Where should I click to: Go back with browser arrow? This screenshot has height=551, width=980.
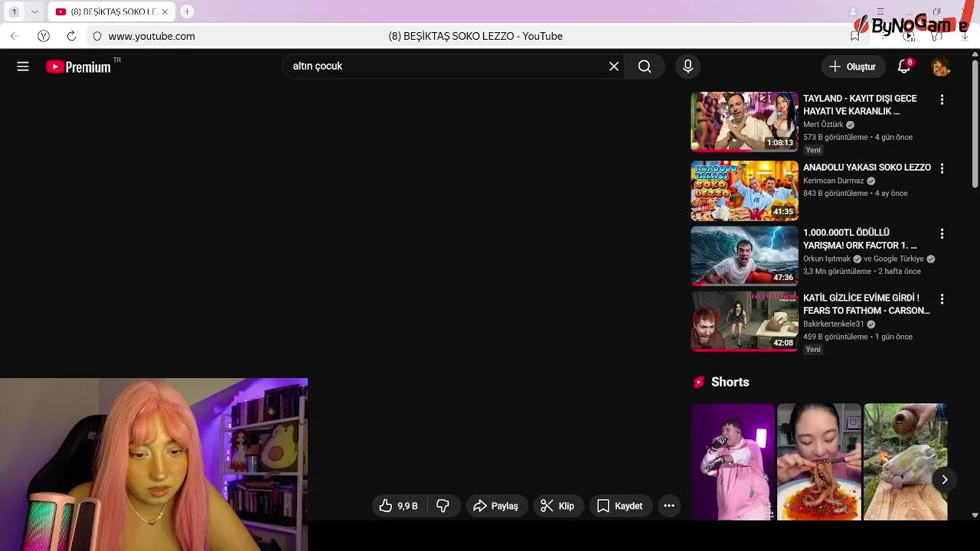15,36
